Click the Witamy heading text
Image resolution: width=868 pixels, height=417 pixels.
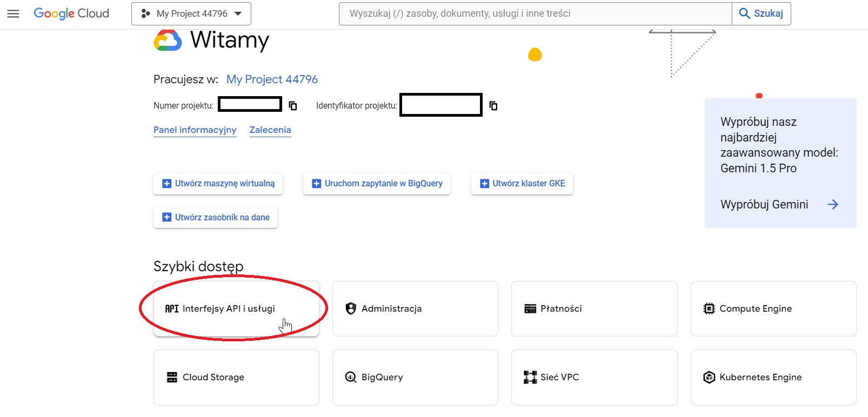(230, 40)
